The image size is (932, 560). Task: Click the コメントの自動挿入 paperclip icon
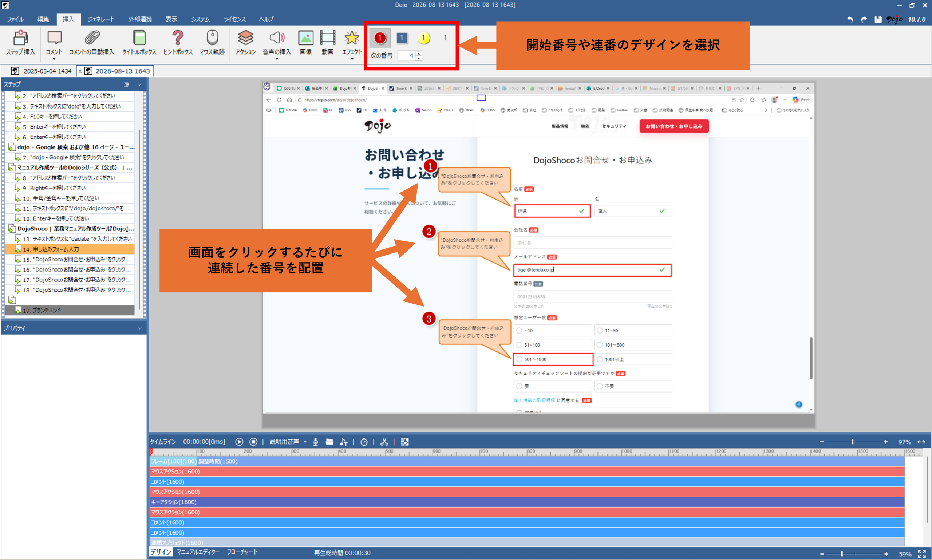(x=92, y=38)
